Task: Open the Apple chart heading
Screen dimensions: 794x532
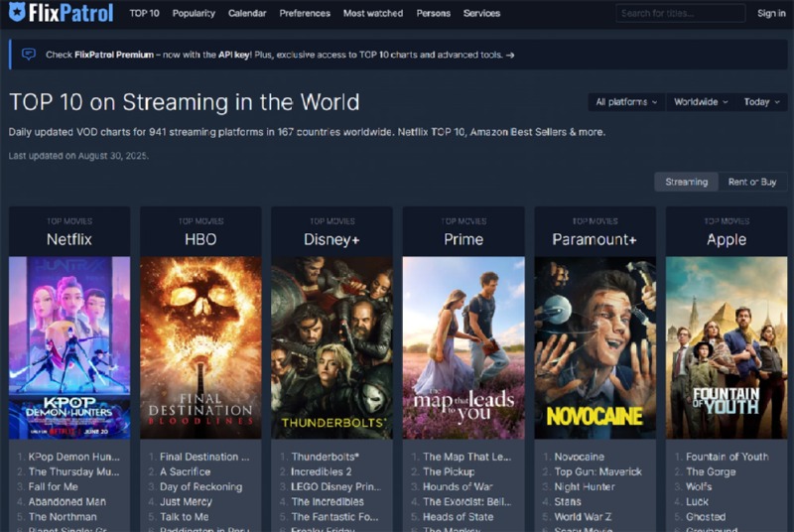Action: (727, 239)
